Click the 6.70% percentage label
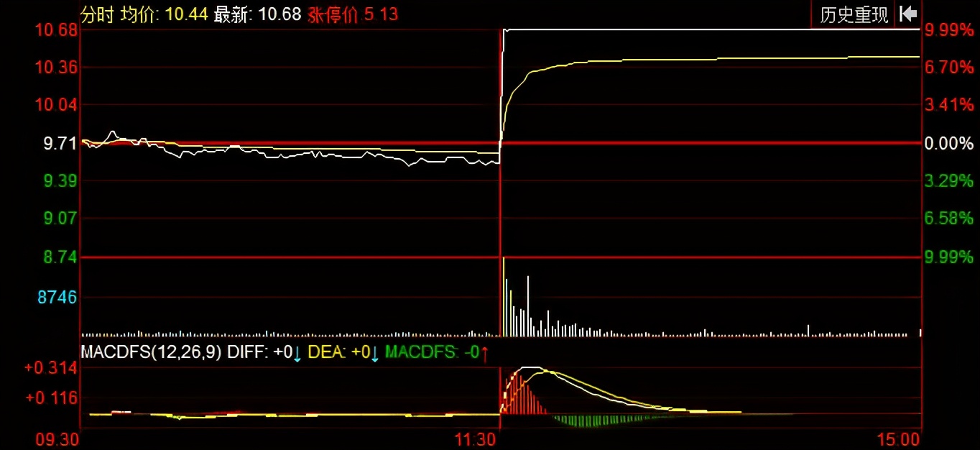 click(949, 68)
